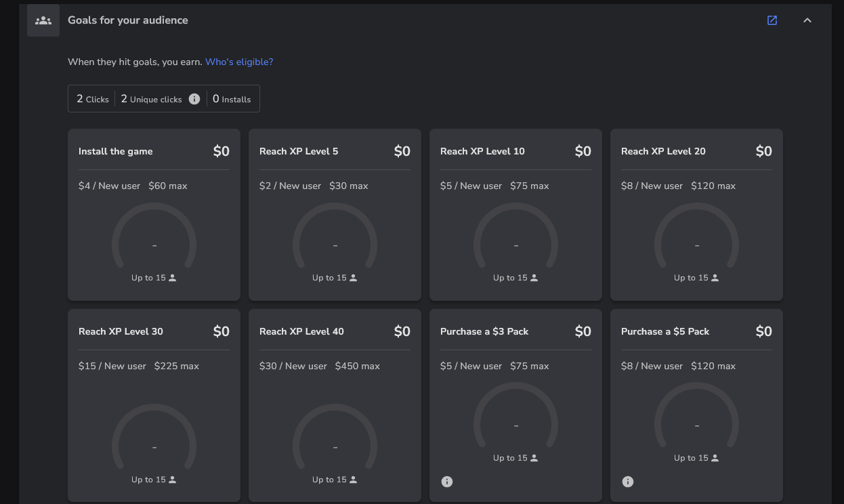The width and height of the screenshot is (844, 504).
Task: Open the Who's eligible? link
Action: coord(239,62)
